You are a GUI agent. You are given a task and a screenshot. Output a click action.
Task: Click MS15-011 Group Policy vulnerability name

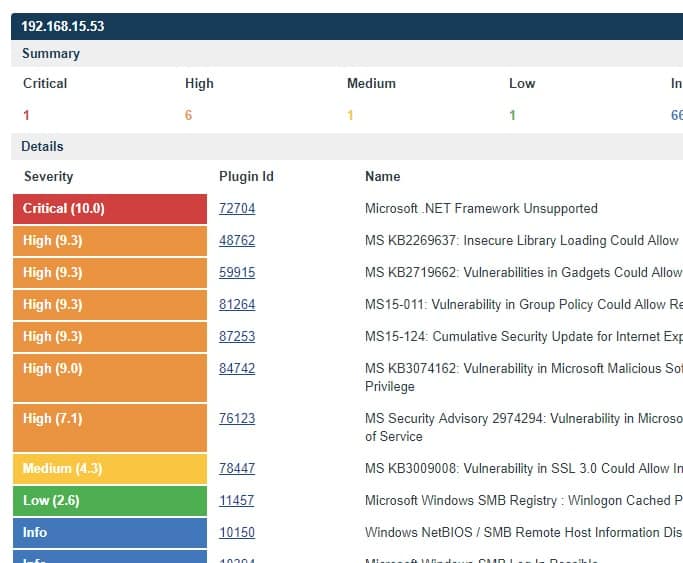click(x=524, y=304)
